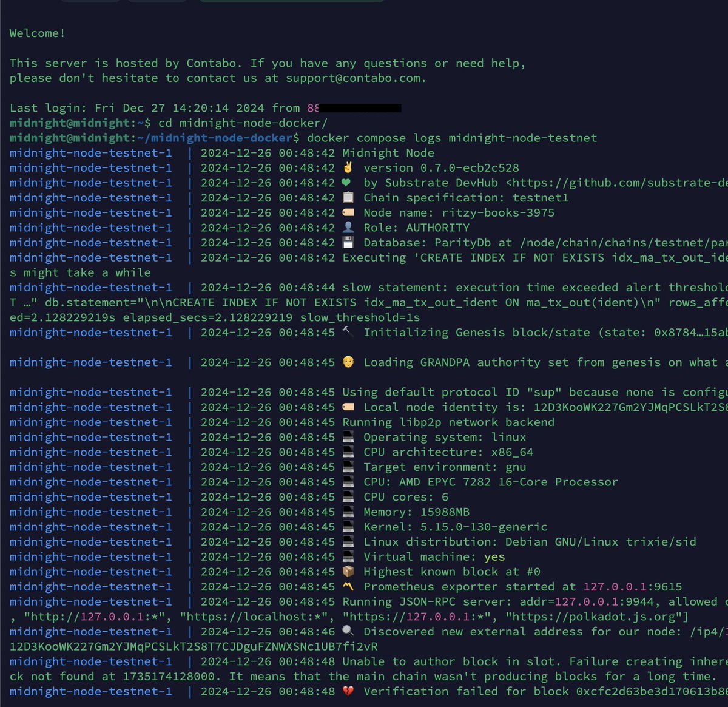Screen dimensions: 728x707
Task: Click the node name 'ritzy-books-3975'
Action: 497,213
